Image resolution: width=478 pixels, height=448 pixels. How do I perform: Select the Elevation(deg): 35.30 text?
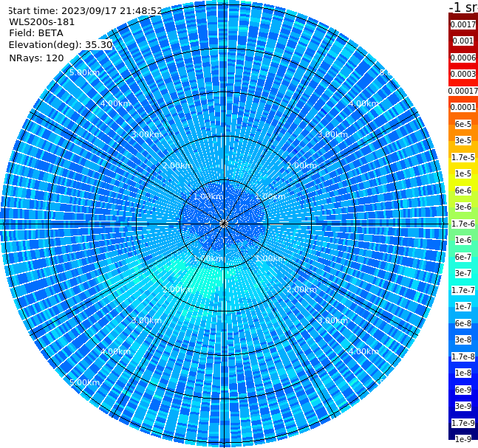61,45
